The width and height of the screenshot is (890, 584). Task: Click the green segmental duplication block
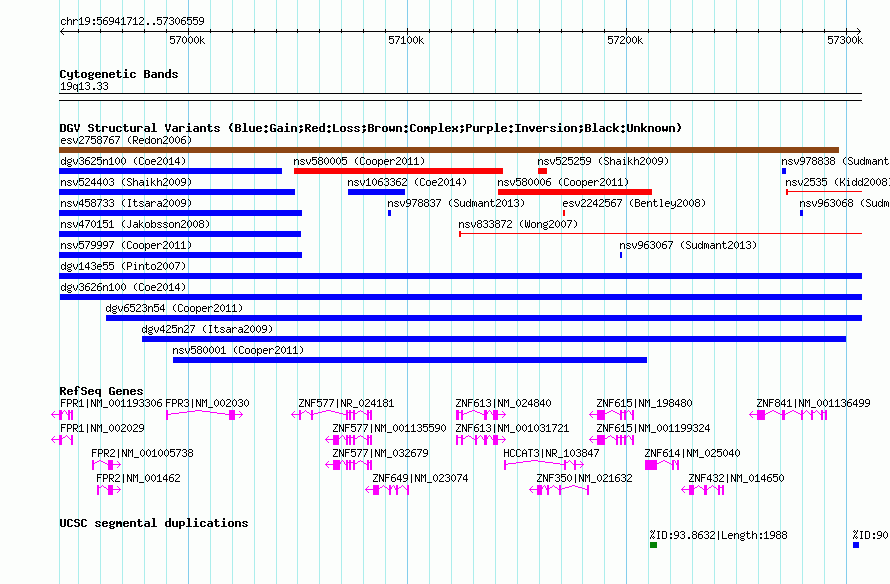(653, 545)
